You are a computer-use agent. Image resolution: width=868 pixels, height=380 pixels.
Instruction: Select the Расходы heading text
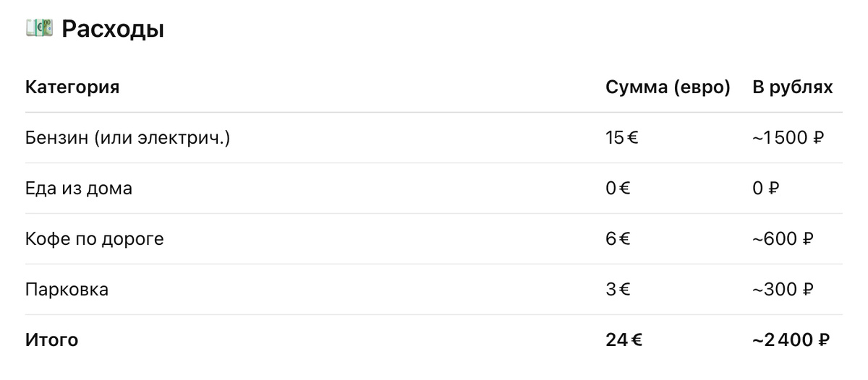point(113,30)
